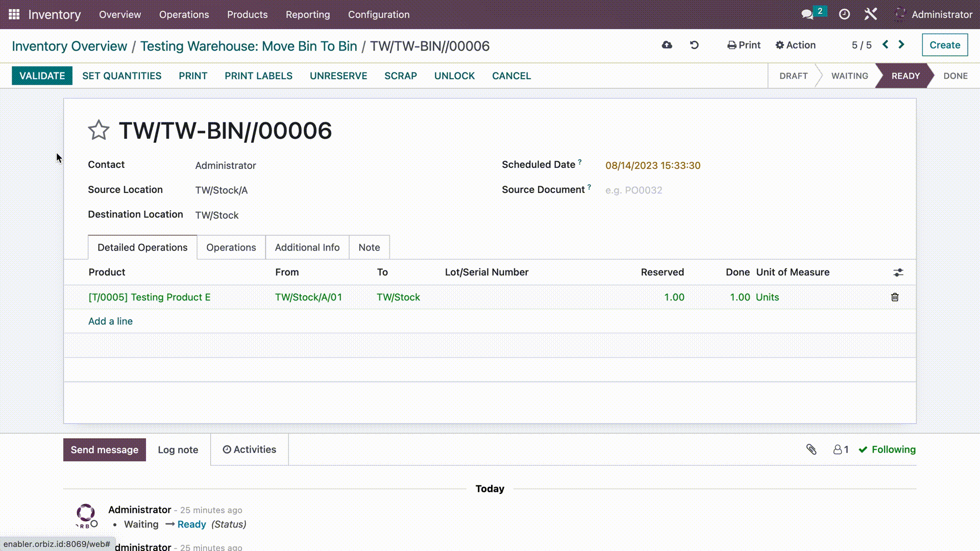Click the Note tab label
Screen dimensions: 980x551
pos(370,247)
